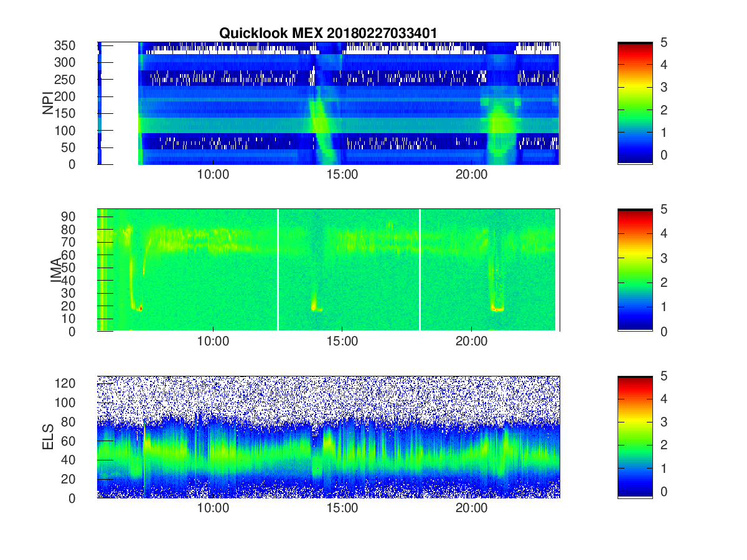Click the 20:00 tick under IMA plot
Screen dimensions: 747x560
471,342
